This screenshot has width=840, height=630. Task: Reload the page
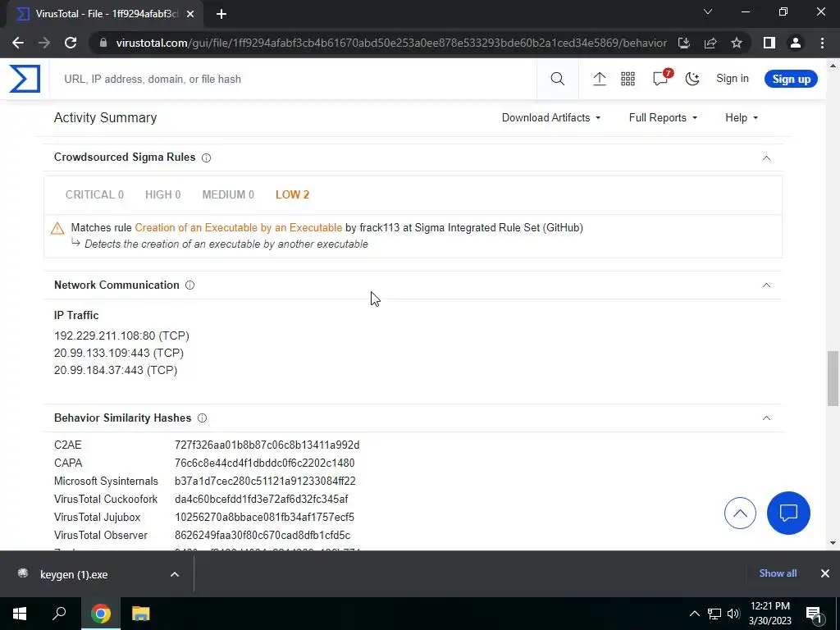pyautogui.click(x=71, y=43)
